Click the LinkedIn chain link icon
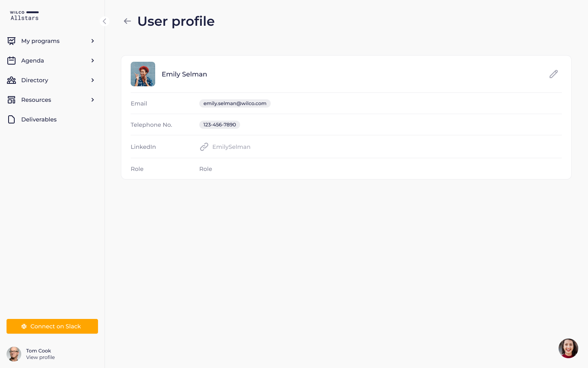 tap(204, 147)
